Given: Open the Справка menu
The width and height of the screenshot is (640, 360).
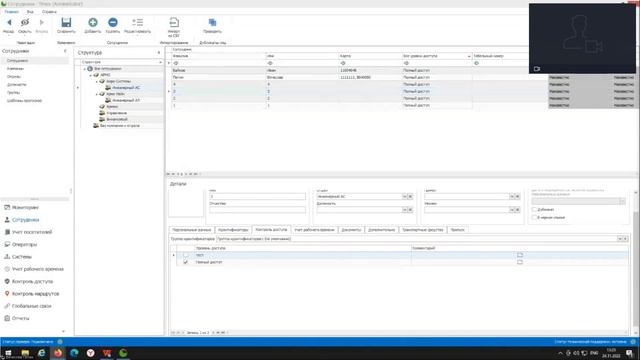Looking at the screenshot, I should click(x=49, y=12).
